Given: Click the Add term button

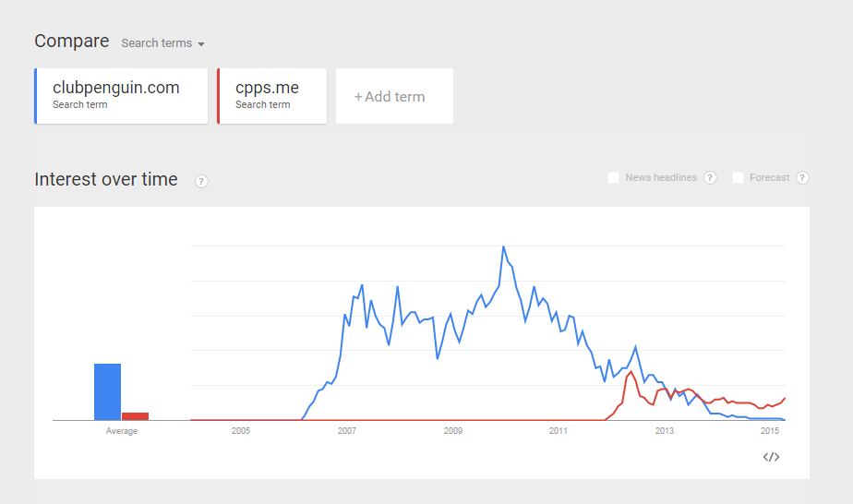Looking at the screenshot, I should tap(394, 96).
